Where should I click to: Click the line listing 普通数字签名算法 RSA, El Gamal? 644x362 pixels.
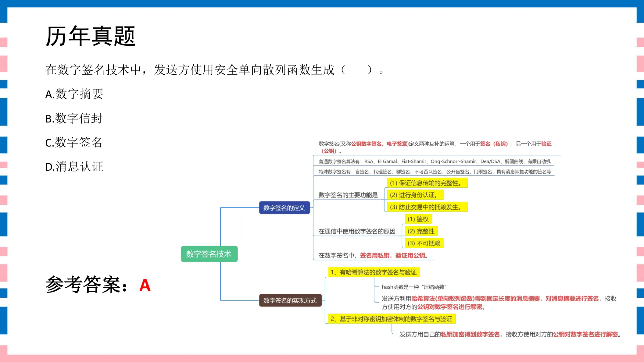tap(435, 161)
